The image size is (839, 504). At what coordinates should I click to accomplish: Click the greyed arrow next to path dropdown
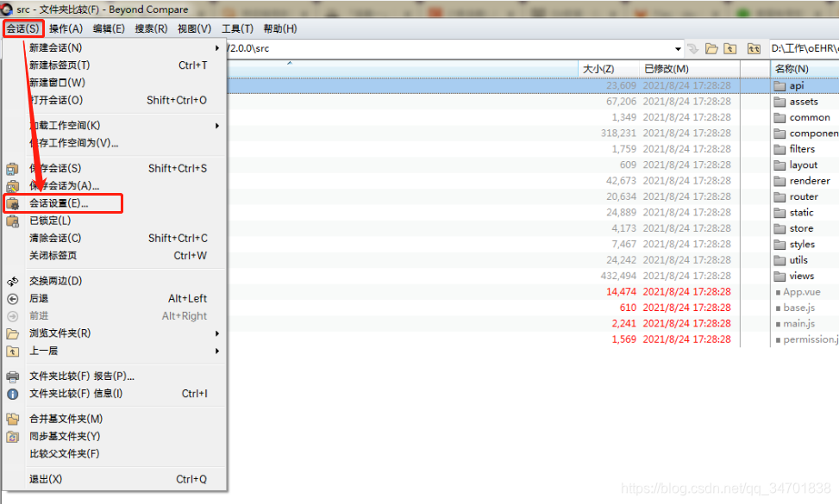[693, 48]
